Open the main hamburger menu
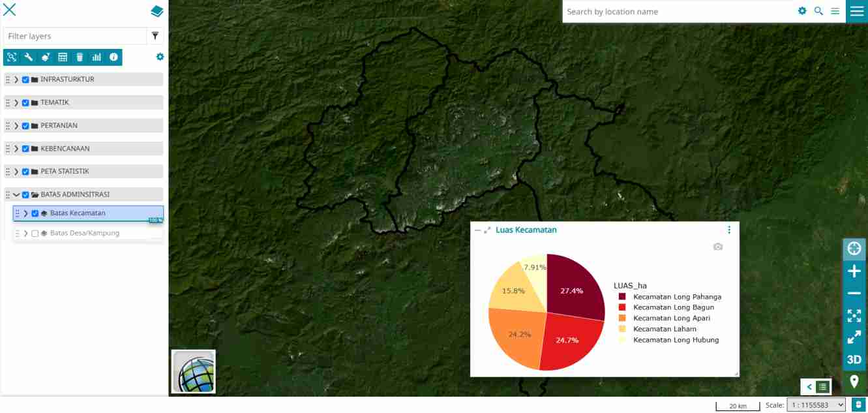Screen dimensions: 868x413 tap(856, 11)
